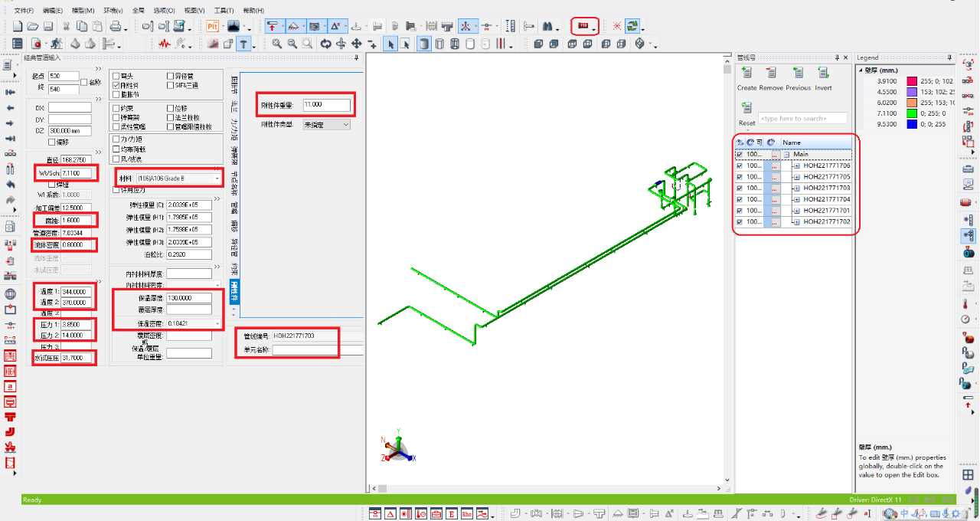Image resolution: width=980 pixels, height=521 pixels.
Task: Click the red-outlined display toolbar icon
Action: point(585,26)
